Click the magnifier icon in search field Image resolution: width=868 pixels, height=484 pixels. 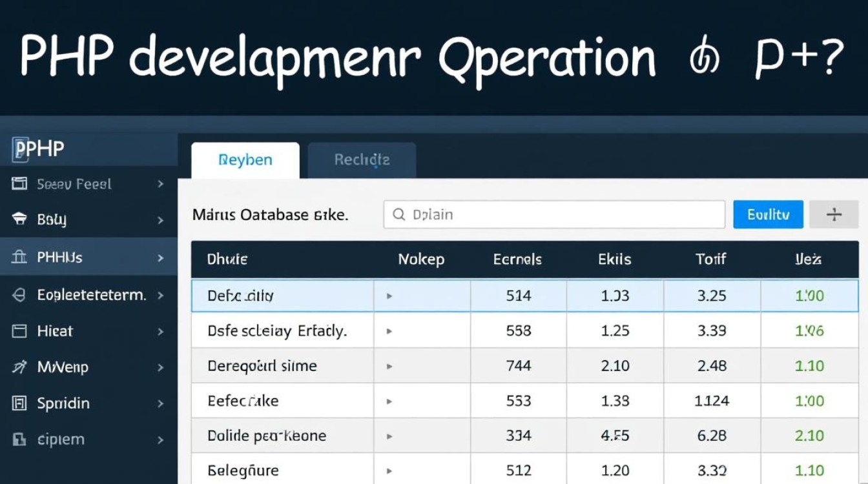pyautogui.click(x=398, y=214)
